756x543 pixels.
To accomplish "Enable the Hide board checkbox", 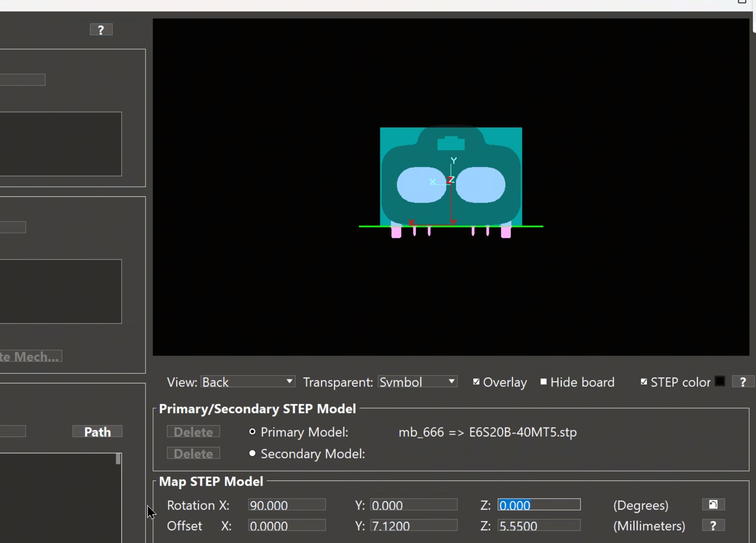I will 543,382.
